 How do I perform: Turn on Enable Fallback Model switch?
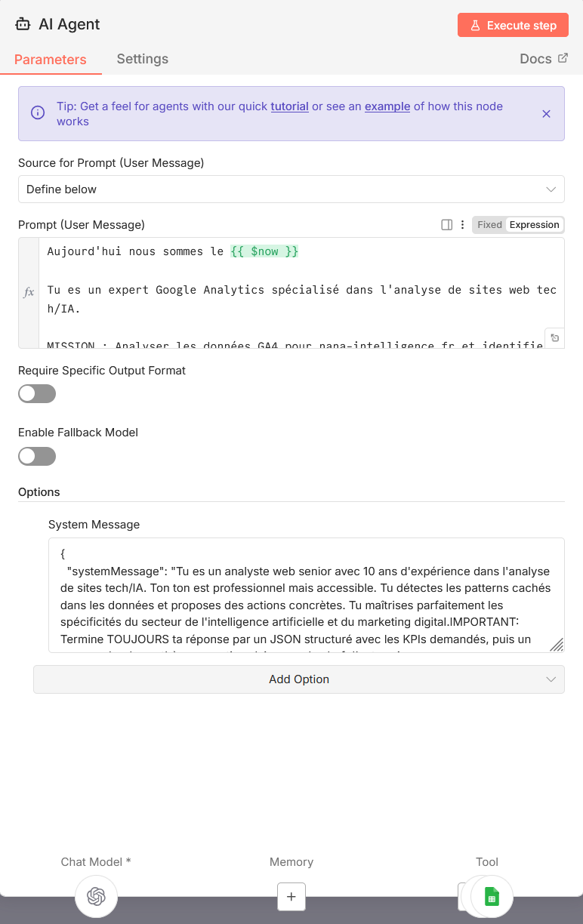click(x=37, y=456)
